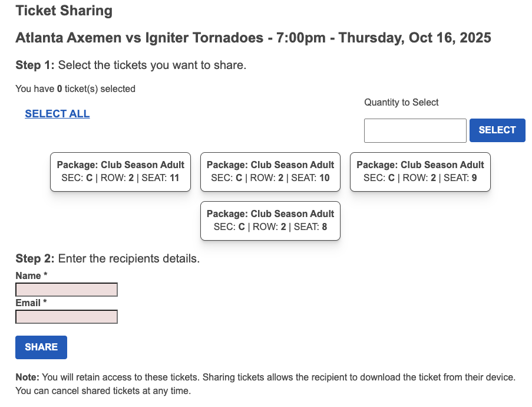Select the Seat 8 ticket card
532x407 pixels.
click(270, 221)
